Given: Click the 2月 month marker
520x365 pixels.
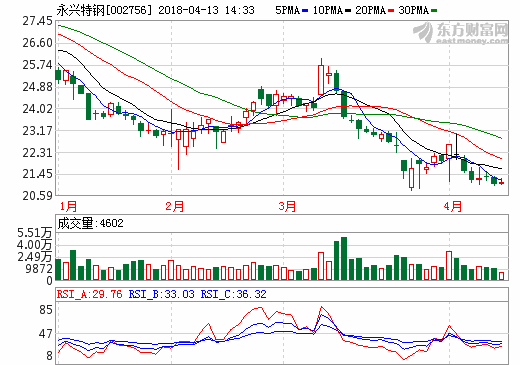Looking at the screenshot, I should click(x=175, y=206).
